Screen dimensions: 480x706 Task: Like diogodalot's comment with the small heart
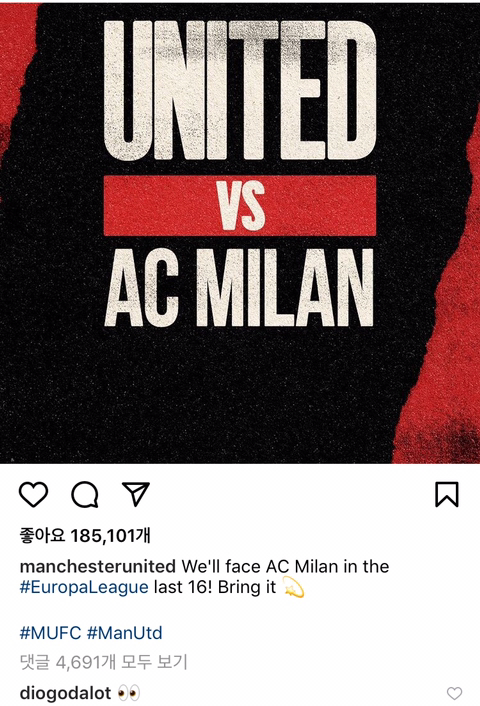(454, 693)
